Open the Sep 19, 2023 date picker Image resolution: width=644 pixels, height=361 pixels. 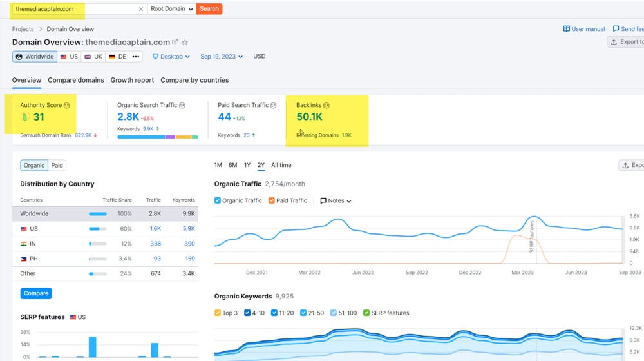click(x=222, y=57)
